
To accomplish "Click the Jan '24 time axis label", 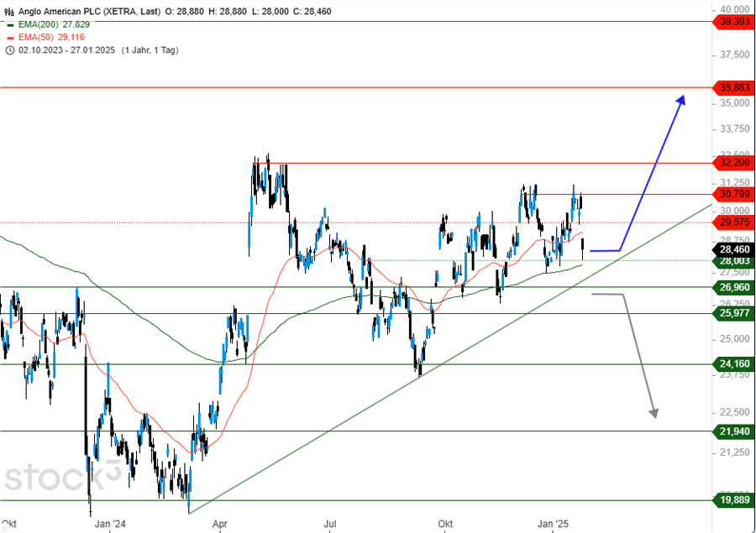I will tap(110, 524).
